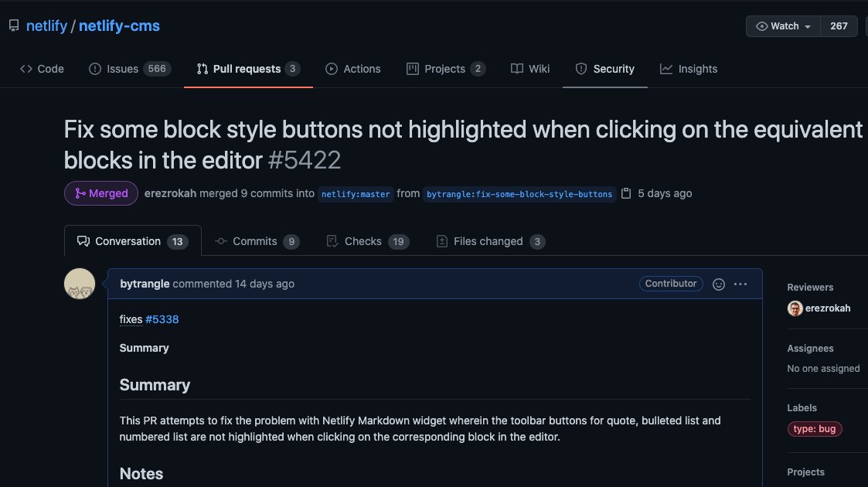
Task: Open the Projects tab
Action: pyautogui.click(x=446, y=69)
